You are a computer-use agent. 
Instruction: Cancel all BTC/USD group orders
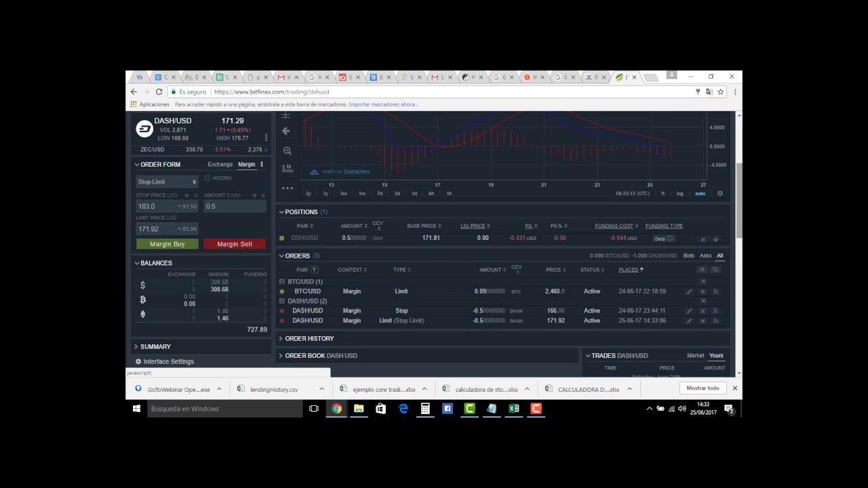[703, 281]
